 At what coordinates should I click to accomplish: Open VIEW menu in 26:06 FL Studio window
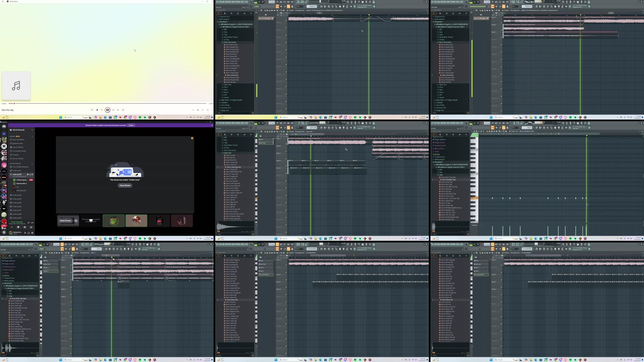coord(233,2)
